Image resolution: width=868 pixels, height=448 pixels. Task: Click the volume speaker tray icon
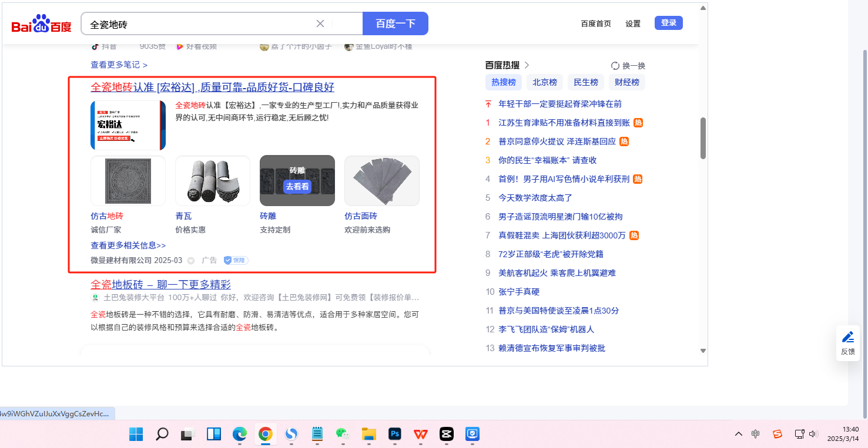tap(813, 434)
